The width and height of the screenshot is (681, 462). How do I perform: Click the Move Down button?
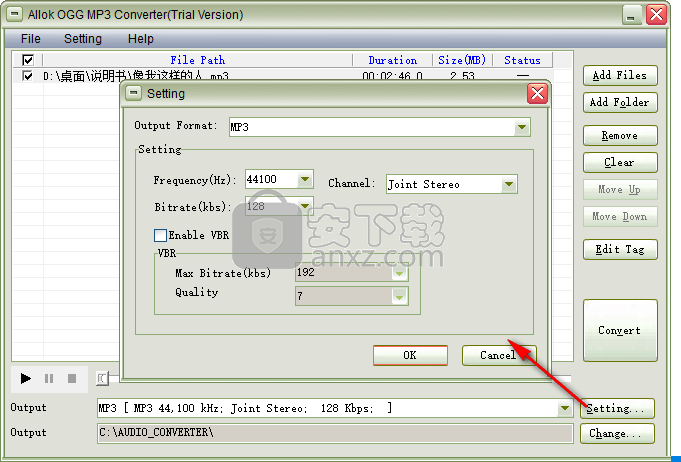click(620, 216)
